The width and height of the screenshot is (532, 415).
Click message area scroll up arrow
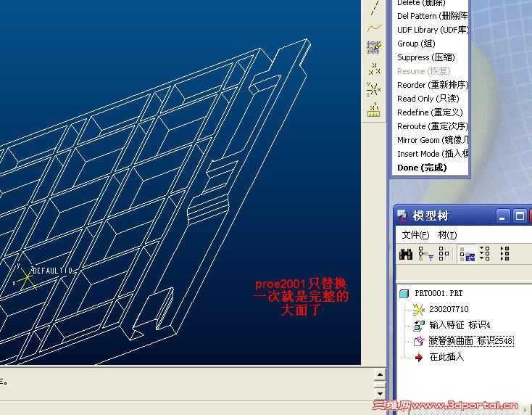[380, 375]
